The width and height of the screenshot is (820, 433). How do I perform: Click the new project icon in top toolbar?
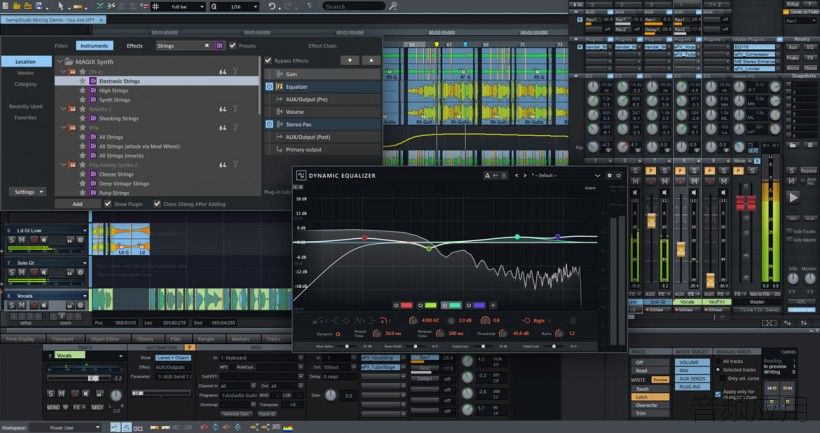pos(5,6)
